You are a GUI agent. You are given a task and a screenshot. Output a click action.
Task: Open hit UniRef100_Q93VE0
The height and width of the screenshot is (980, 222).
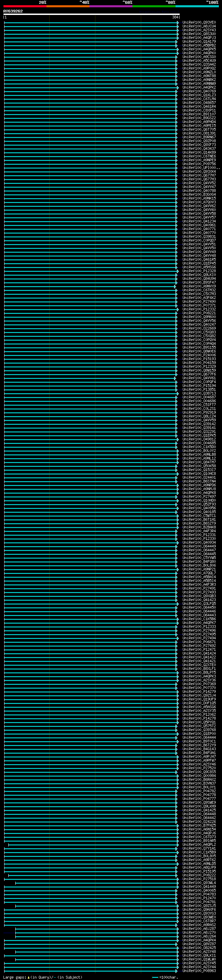tap(199, 23)
